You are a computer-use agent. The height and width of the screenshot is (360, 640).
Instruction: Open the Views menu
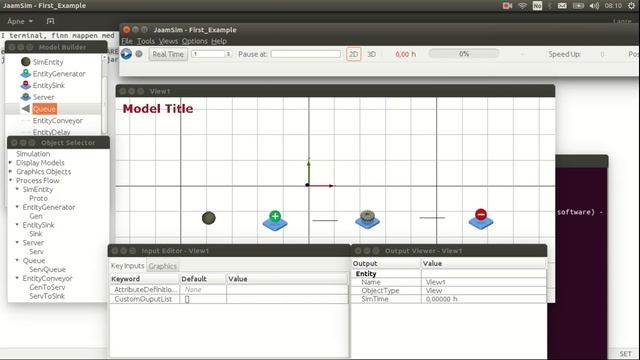coord(168,41)
